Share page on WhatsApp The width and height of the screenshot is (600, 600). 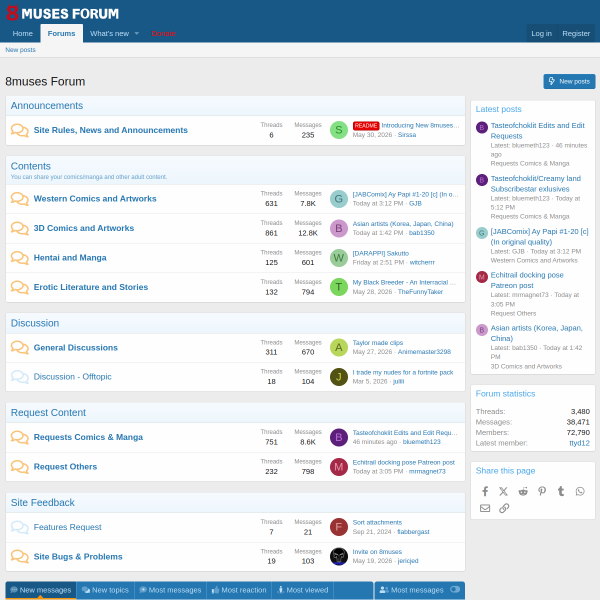pyautogui.click(x=580, y=491)
